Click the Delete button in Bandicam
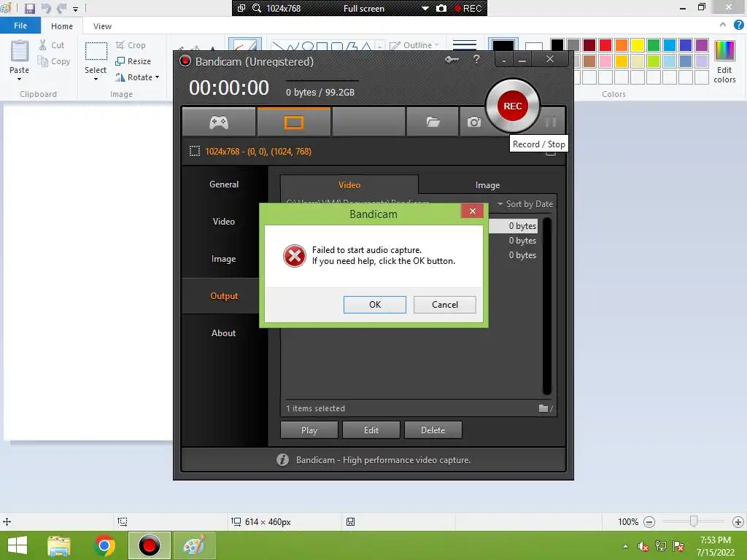The image size is (747, 560). pyautogui.click(x=433, y=430)
